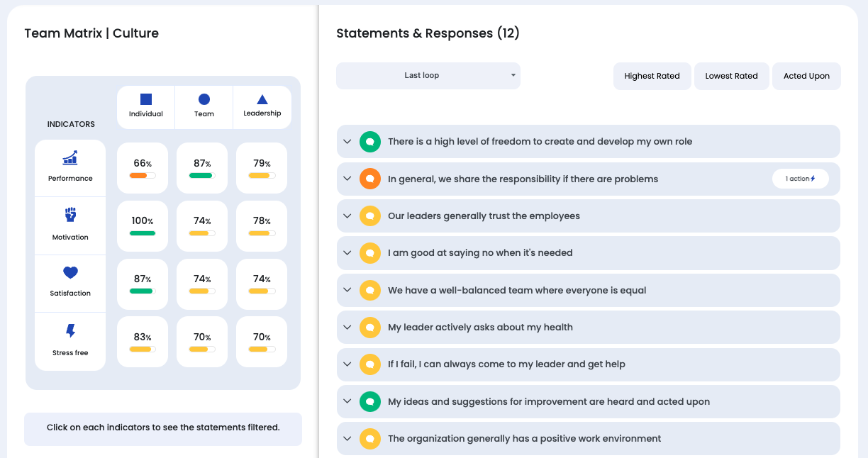The width and height of the screenshot is (868, 458).
Task: Filter by Lowest Rated
Action: tap(731, 76)
